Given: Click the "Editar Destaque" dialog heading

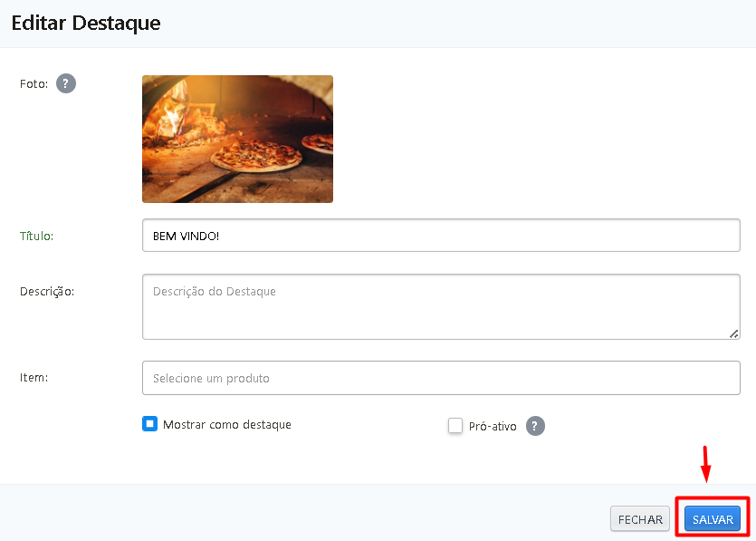Looking at the screenshot, I should pyautogui.click(x=86, y=24).
